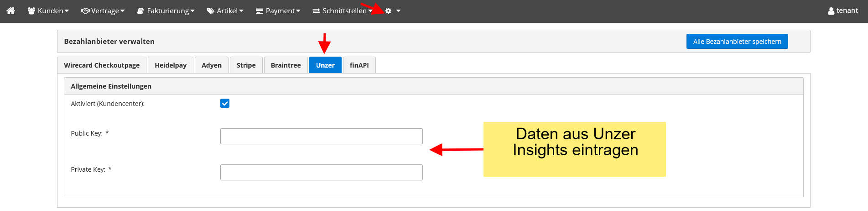868x211 pixels.
Task: Open the finAPI tab
Action: click(x=359, y=65)
